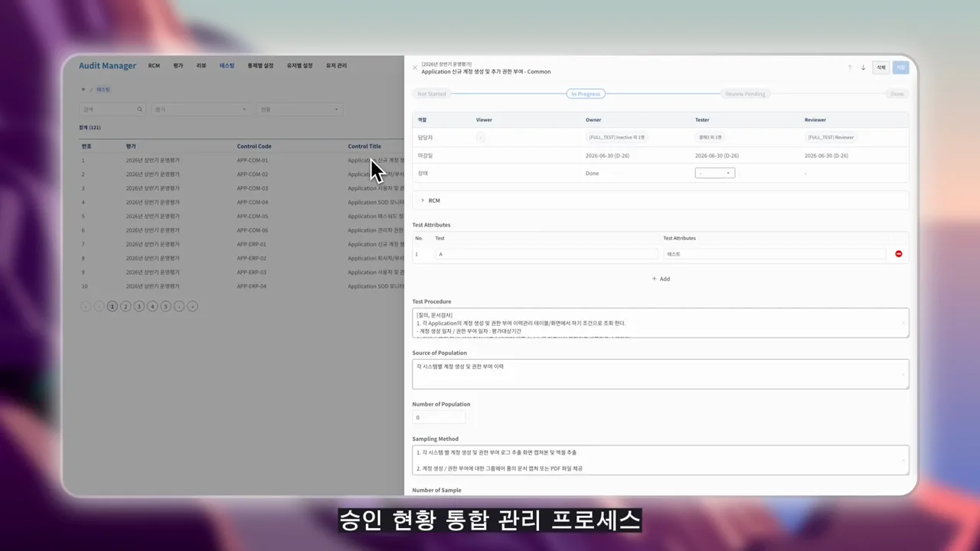Click the search magnifier icon
This screenshot has width=980, height=551.
[139, 109]
